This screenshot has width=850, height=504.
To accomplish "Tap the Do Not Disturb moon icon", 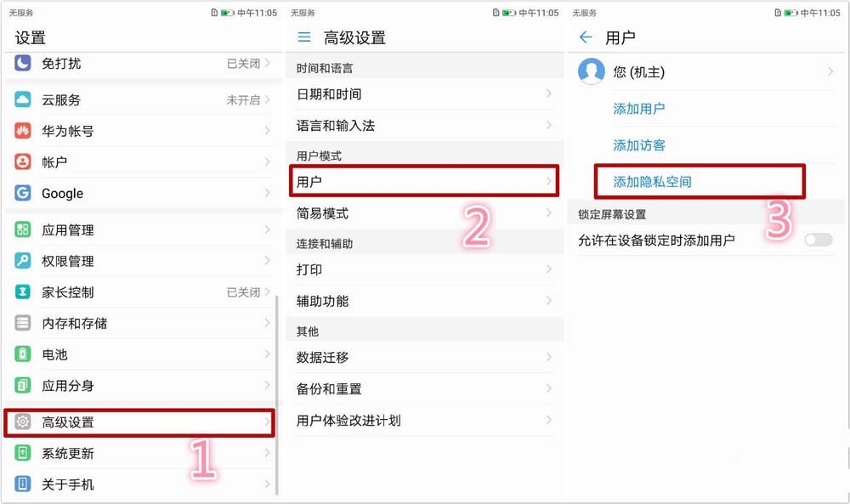I will (23, 63).
